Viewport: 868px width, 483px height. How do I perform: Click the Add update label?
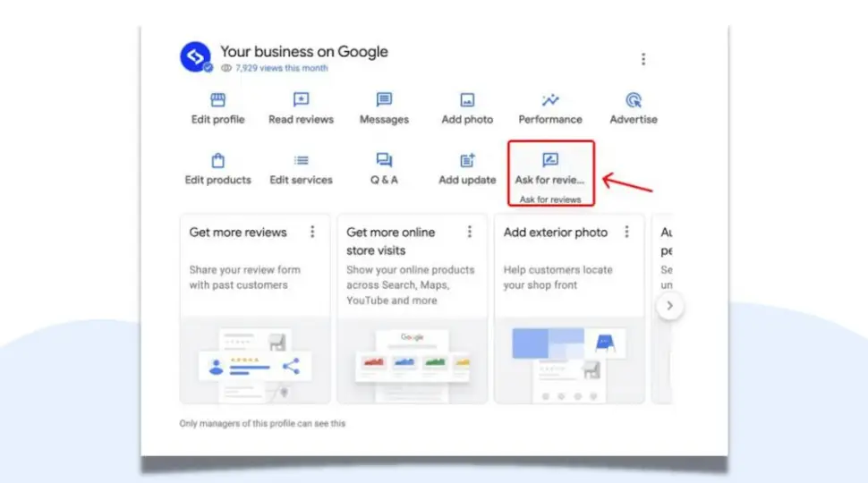pyautogui.click(x=467, y=180)
